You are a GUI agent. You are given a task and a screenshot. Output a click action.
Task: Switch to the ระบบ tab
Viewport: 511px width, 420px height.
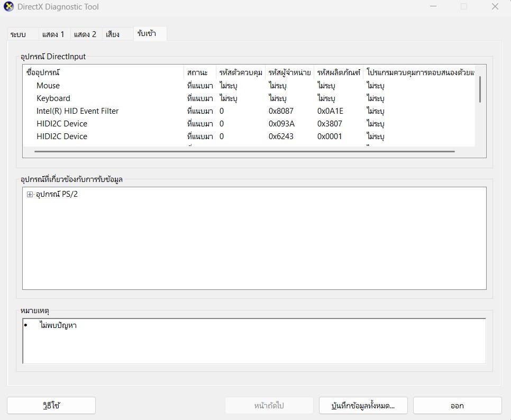pyautogui.click(x=18, y=34)
